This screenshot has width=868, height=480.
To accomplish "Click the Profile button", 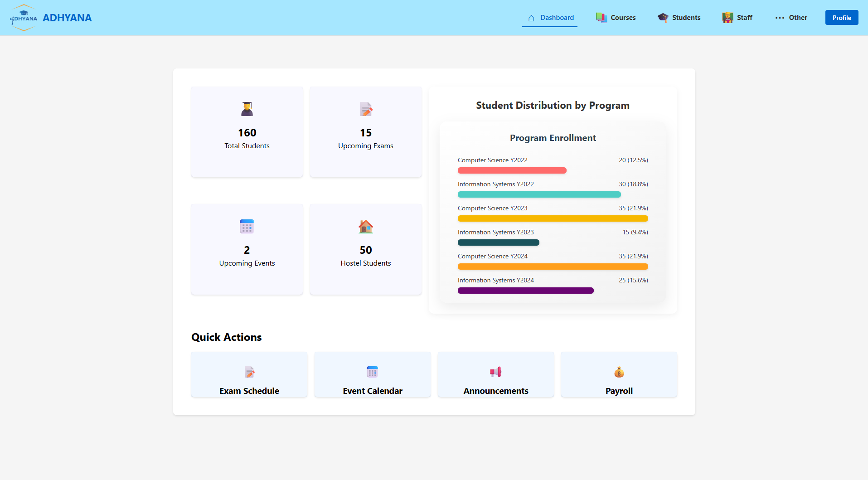I will pos(842,18).
